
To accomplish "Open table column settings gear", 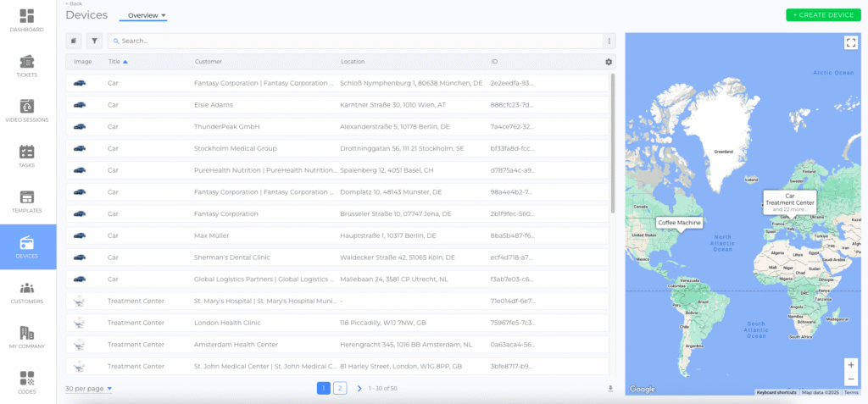I will pos(608,62).
